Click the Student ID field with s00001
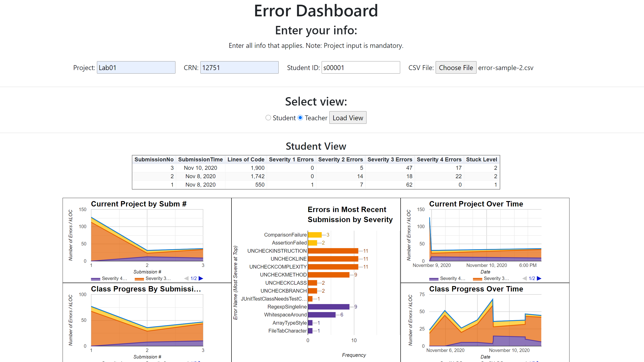 (x=360, y=67)
